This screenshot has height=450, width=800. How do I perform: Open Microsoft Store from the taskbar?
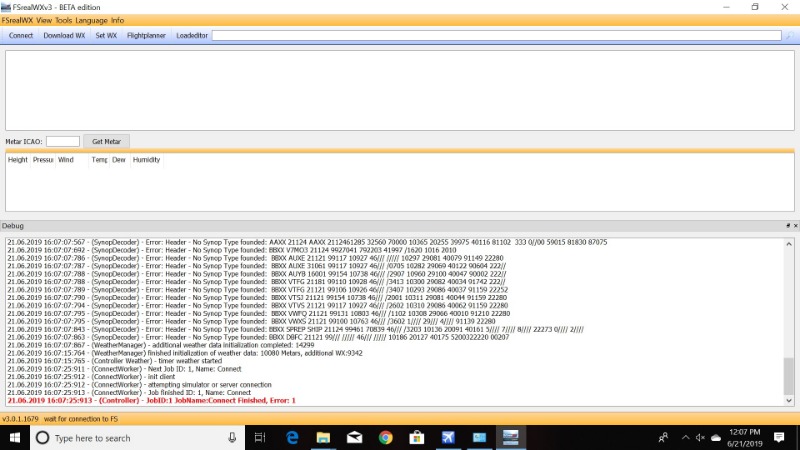point(417,438)
